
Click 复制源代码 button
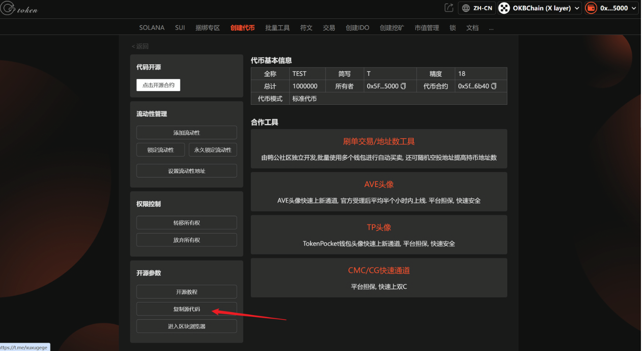187,309
